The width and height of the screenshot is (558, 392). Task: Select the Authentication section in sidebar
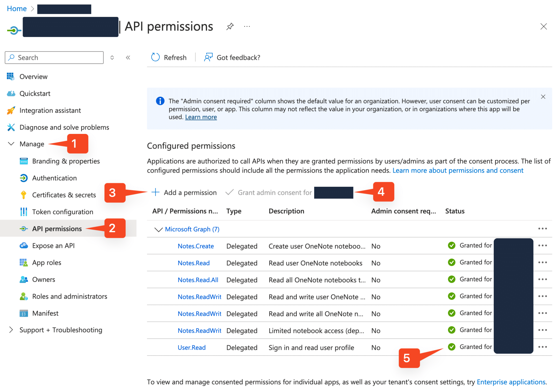click(x=54, y=178)
